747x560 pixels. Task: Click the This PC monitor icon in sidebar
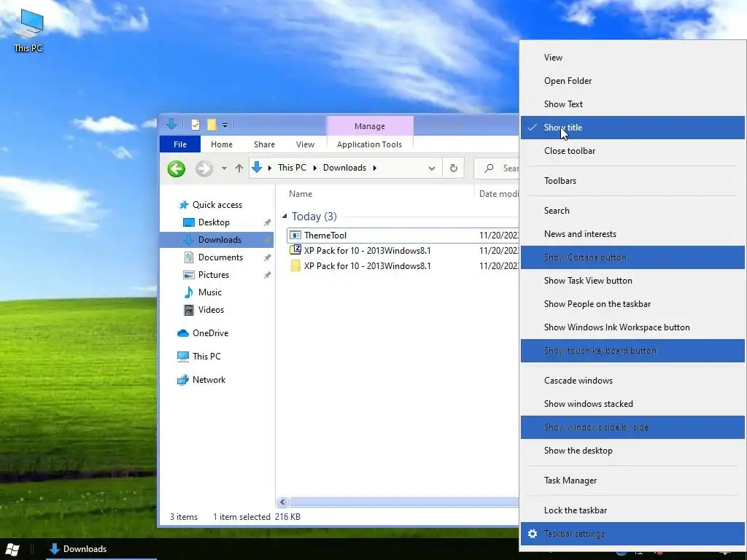pos(183,356)
